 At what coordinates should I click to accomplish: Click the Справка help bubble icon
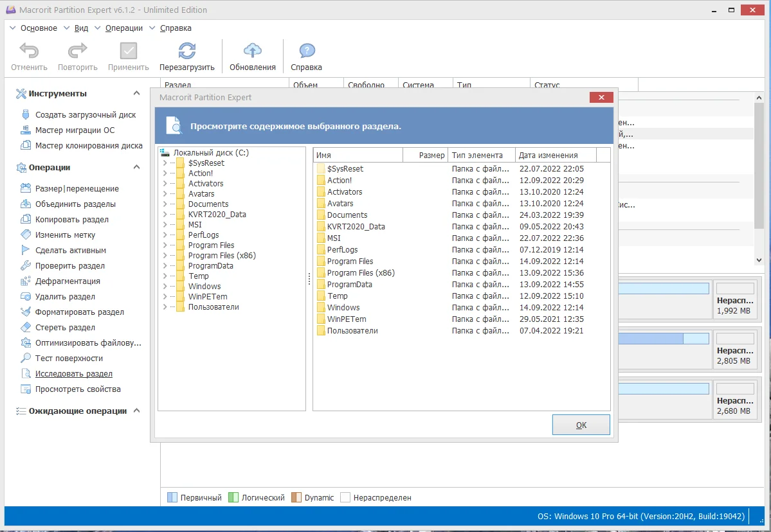(x=306, y=51)
